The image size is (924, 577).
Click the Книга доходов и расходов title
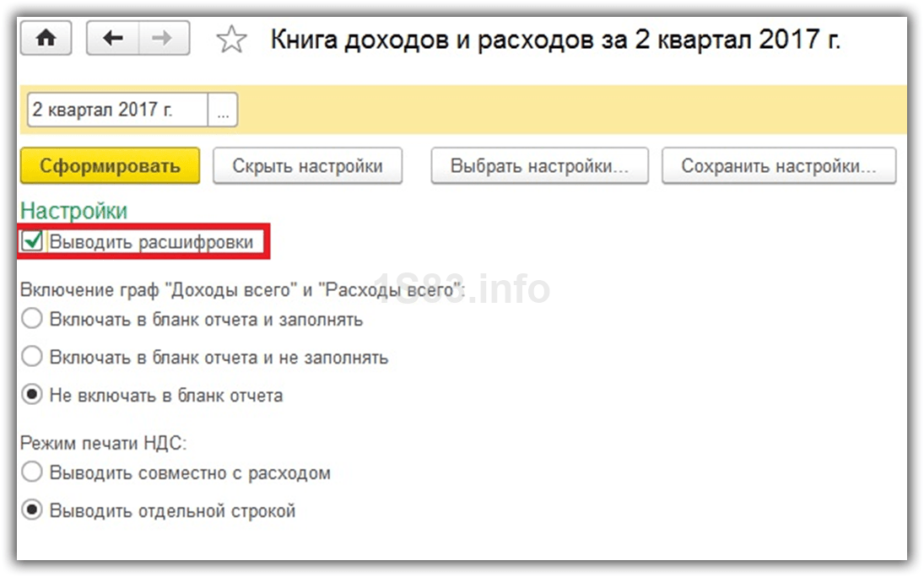point(555,40)
